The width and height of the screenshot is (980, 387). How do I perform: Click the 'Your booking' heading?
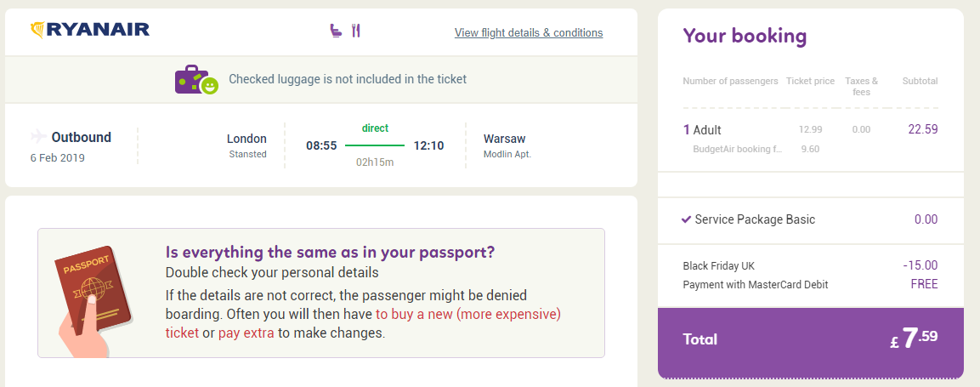(x=745, y=36)
